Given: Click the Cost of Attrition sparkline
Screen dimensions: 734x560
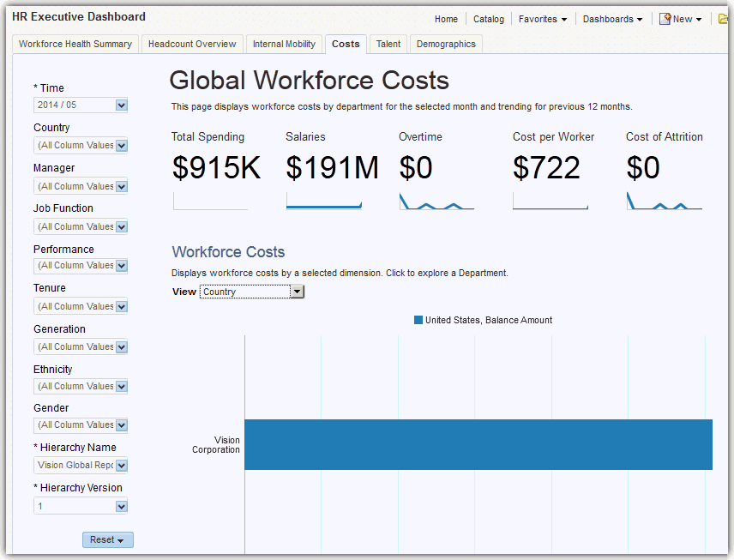Looking at the screenshot, I should [665, 201].
